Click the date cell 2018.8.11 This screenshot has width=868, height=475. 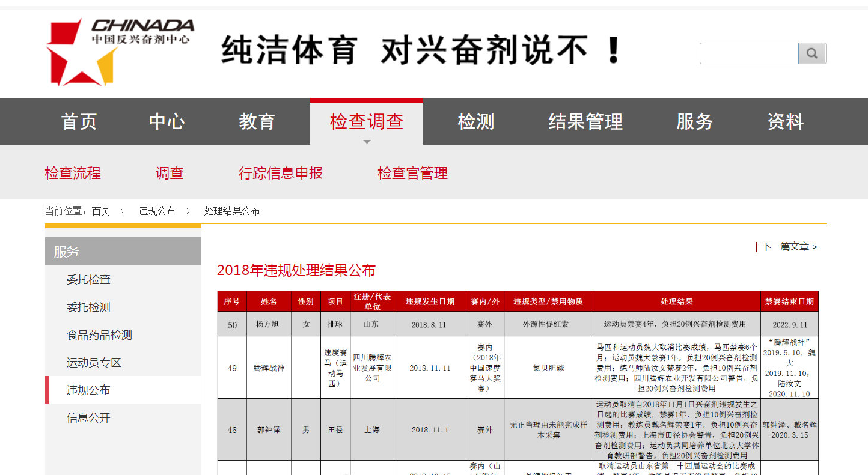point(430,324)
